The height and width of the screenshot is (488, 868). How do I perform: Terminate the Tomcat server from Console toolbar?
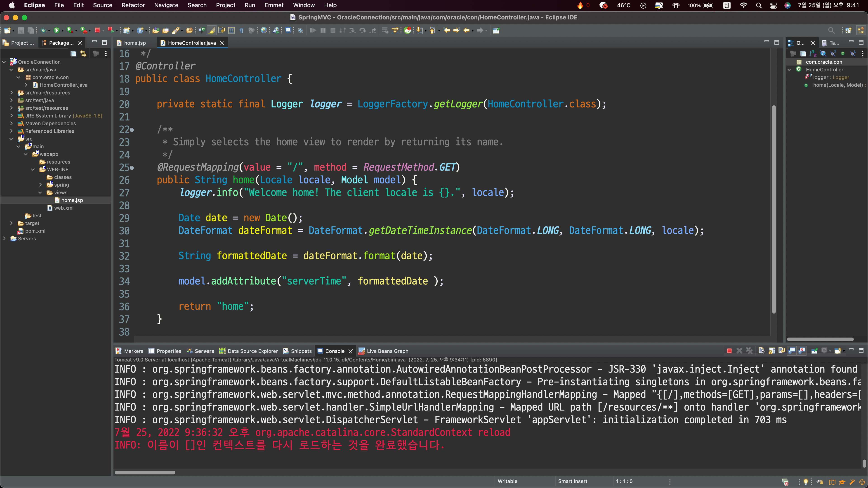[729, 351]
